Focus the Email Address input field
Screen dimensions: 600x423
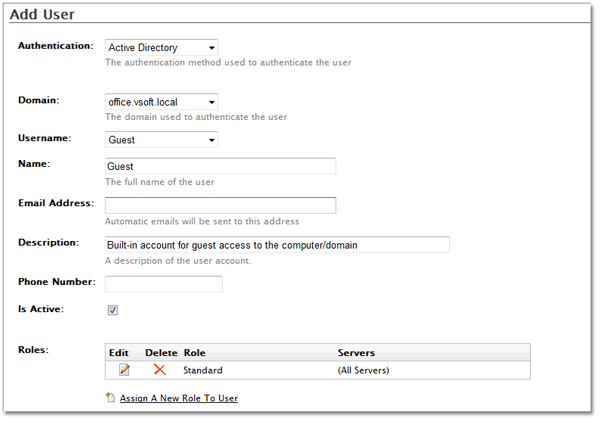click(x=220, y=205)
